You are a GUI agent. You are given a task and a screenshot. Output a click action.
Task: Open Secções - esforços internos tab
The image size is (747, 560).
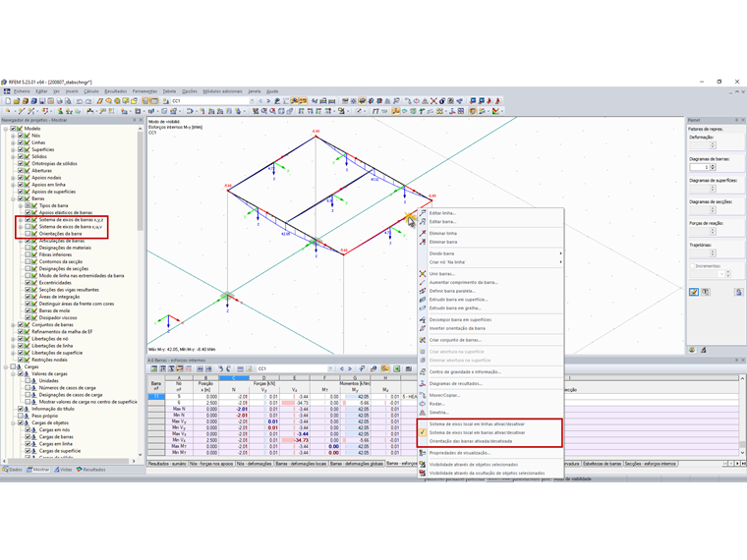[x=650, y=464]
